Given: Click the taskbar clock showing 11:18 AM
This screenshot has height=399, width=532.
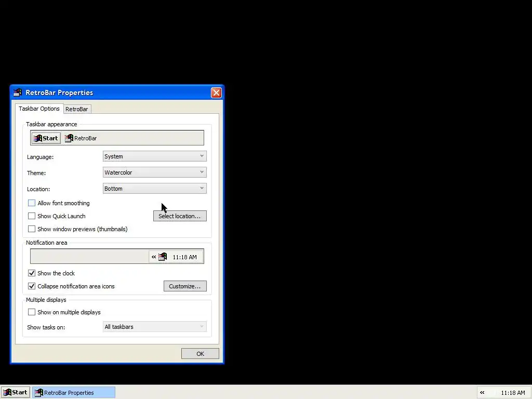Looking at the screenshot, I should pos(513,393).
